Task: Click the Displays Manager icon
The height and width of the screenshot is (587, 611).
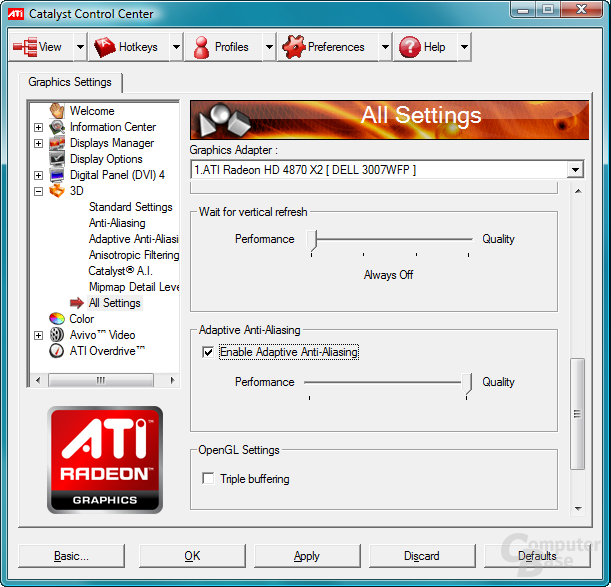Action: [x=57, y=143]
